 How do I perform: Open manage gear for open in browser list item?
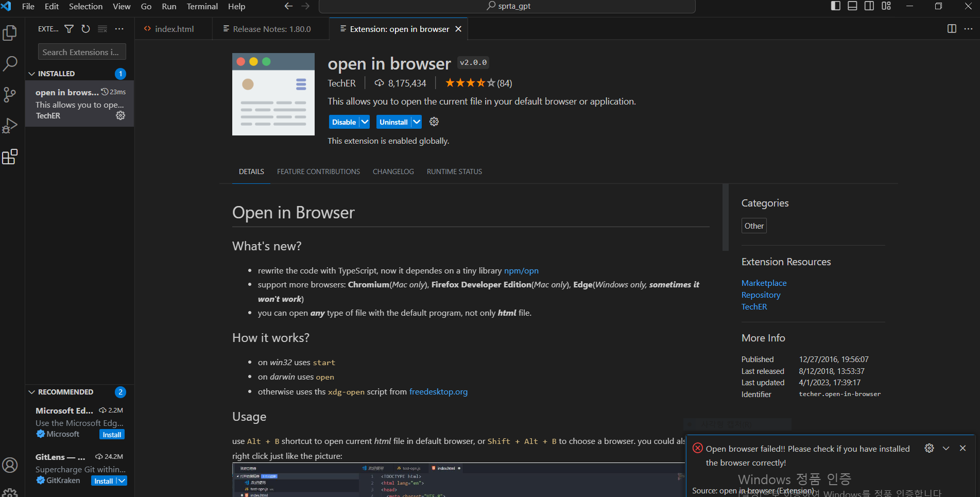pos(121,115)
